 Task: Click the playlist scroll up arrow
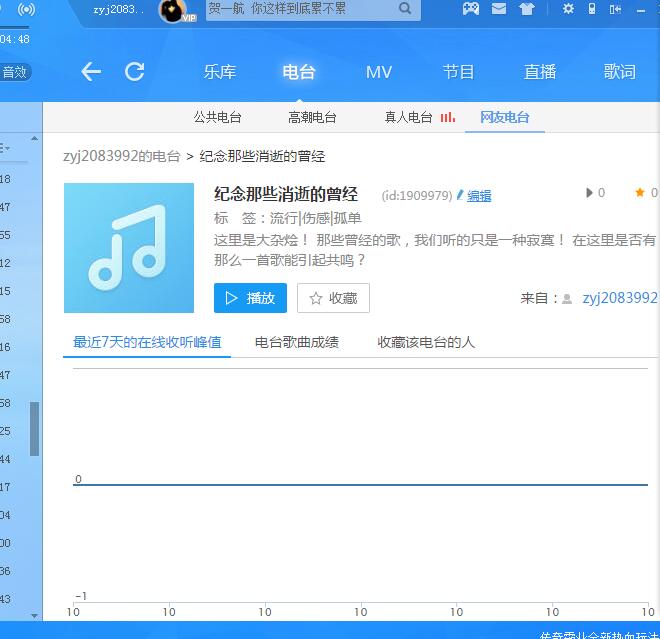click(x=35, y=138)
